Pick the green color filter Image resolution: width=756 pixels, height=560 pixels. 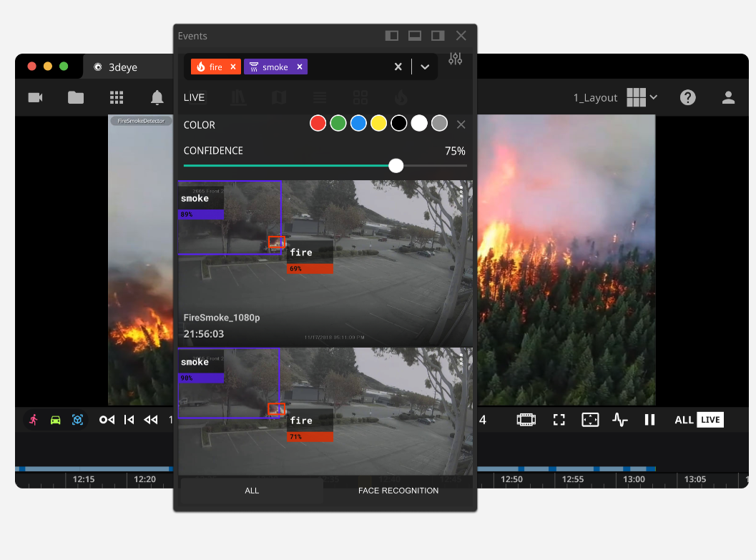click(x=338, y=124)
